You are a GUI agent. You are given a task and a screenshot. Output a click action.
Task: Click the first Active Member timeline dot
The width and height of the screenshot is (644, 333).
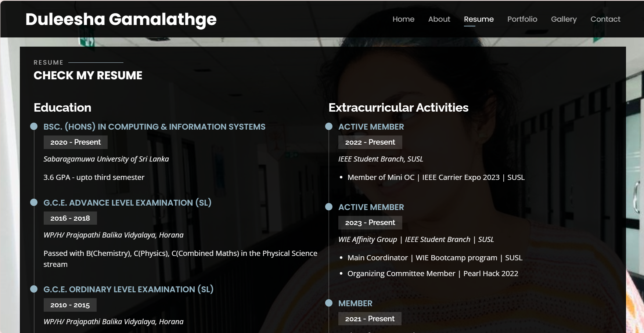[x=329, y=126]
